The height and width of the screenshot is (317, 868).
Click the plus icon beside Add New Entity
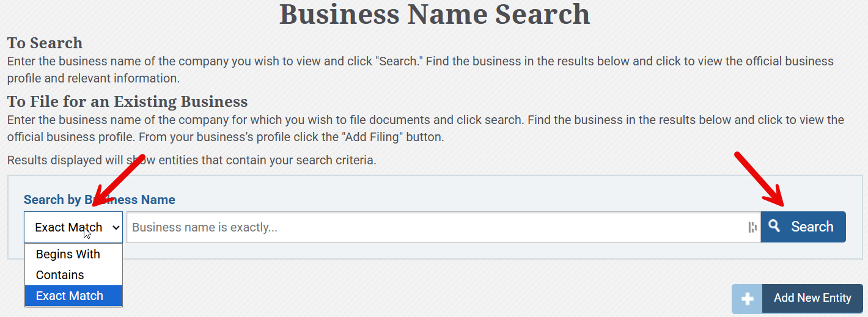pos(747,299)
